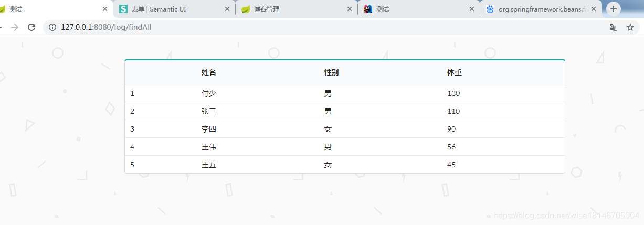This screenshot has height=225, width=644.
Task: Click the gender cell 女 in 李四's row
Action: [328, 129]
